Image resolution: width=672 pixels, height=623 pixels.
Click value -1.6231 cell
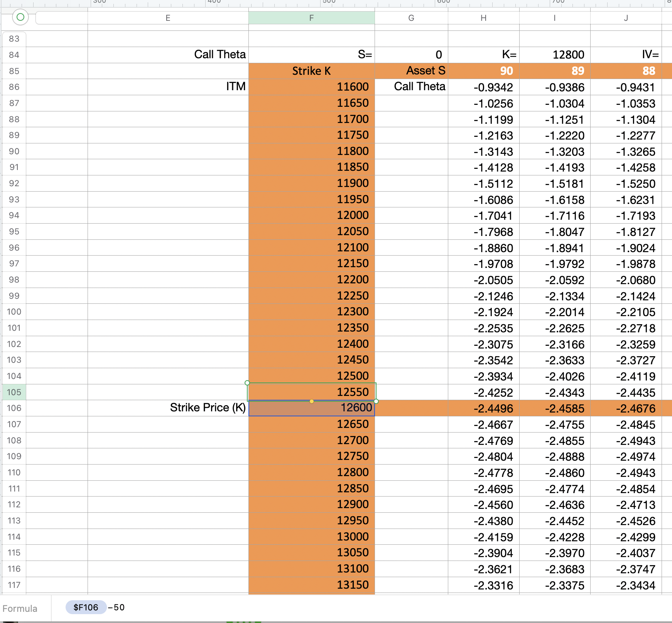click(x=626, y=200)
